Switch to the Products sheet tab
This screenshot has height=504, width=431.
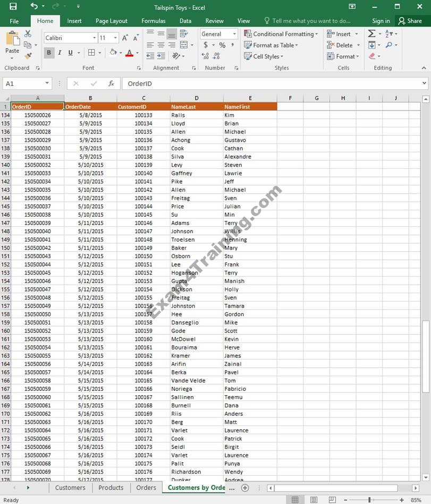(111, 488)
